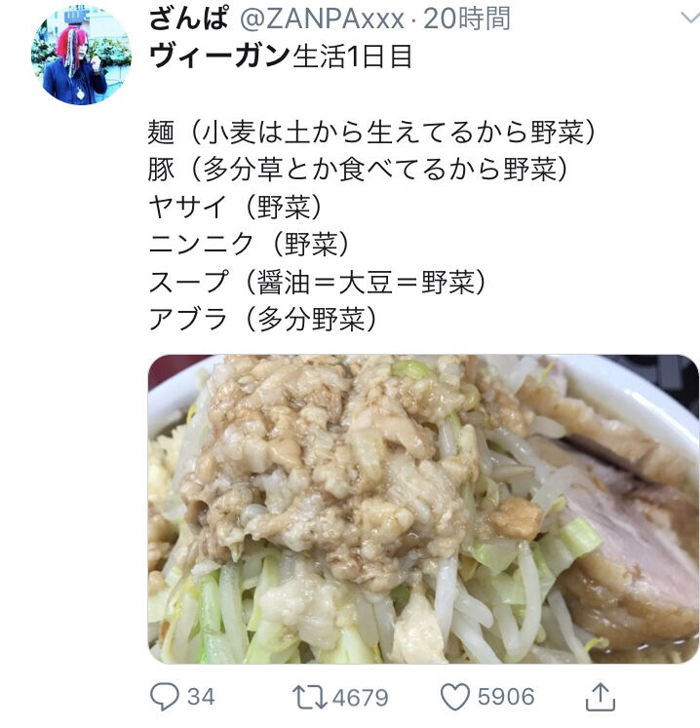Open the share menu via upload icon
700x728 pixels.
601,697
